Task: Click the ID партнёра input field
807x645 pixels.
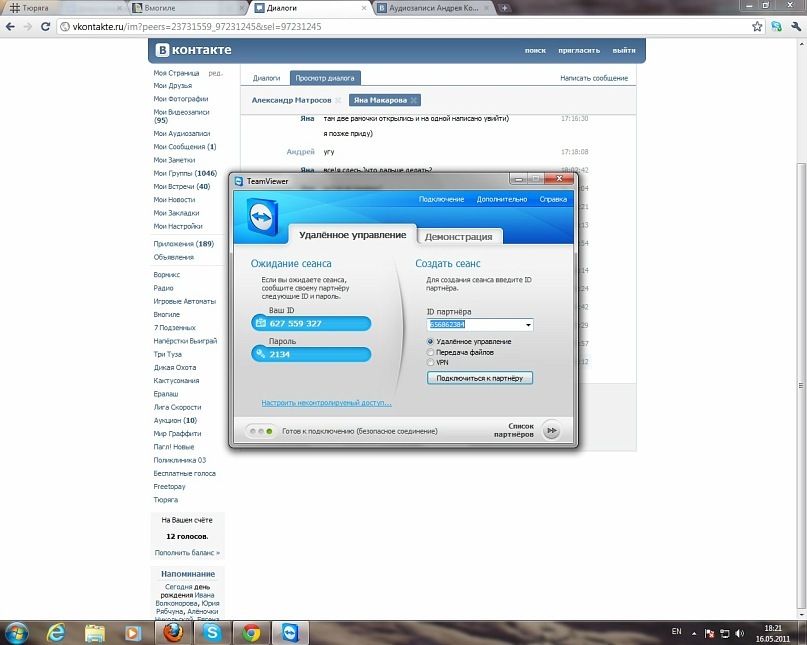Action: pos(474,325)
